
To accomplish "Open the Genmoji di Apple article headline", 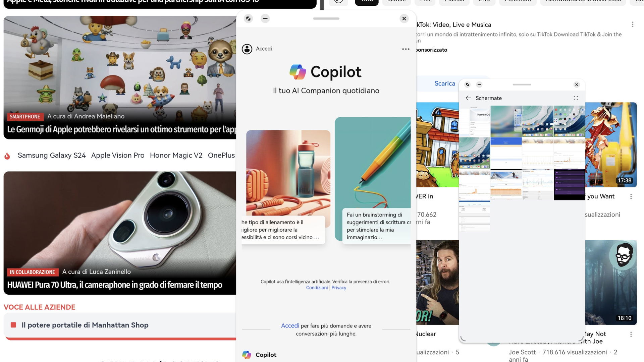I will coord(121,129).
